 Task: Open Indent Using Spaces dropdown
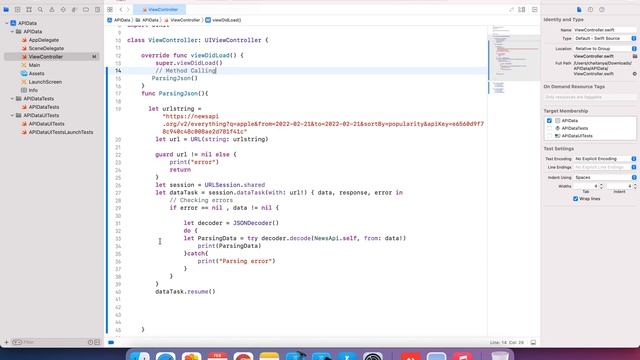(605, 178)
